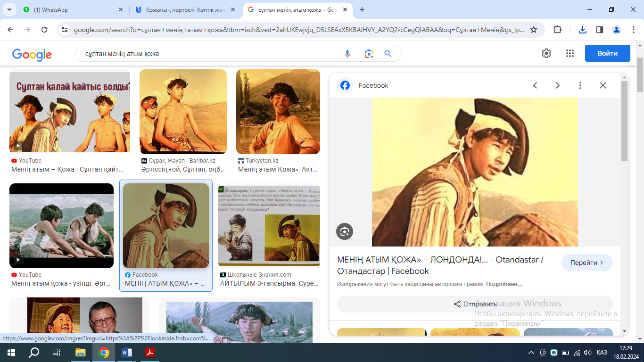Open the volume control in the tray
The width and height of the screenshot is (644, 362).
(x=587, y=353)
